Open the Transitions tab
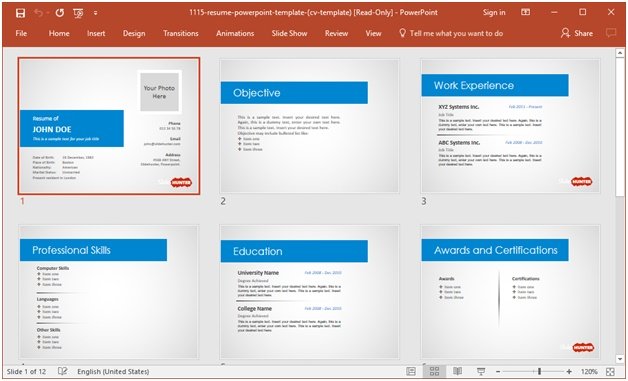 (181, 33)
